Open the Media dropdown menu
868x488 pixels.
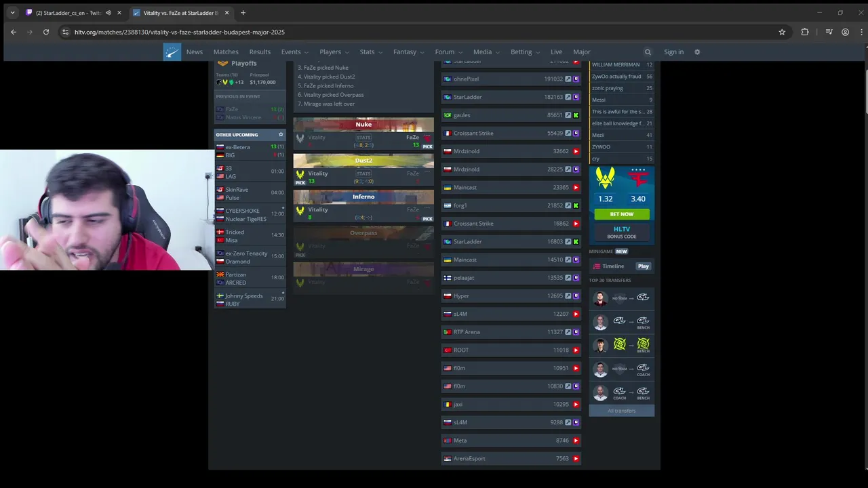[486, 52]
